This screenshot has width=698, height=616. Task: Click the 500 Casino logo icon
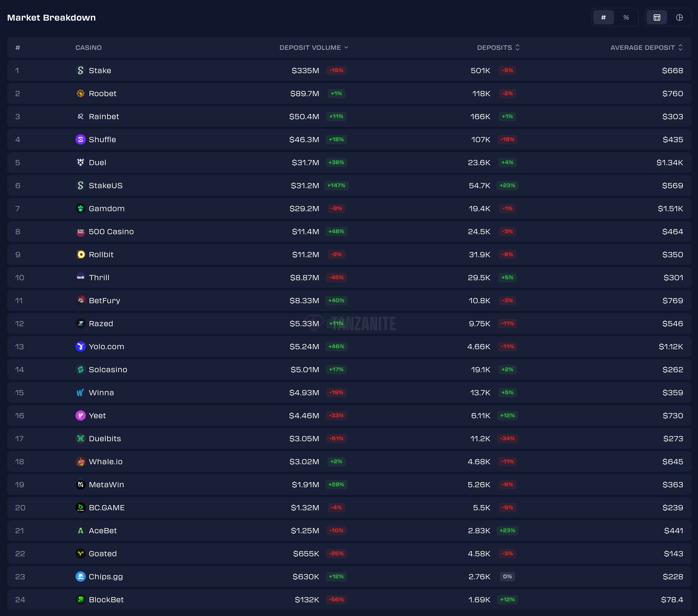click(80, 231)
